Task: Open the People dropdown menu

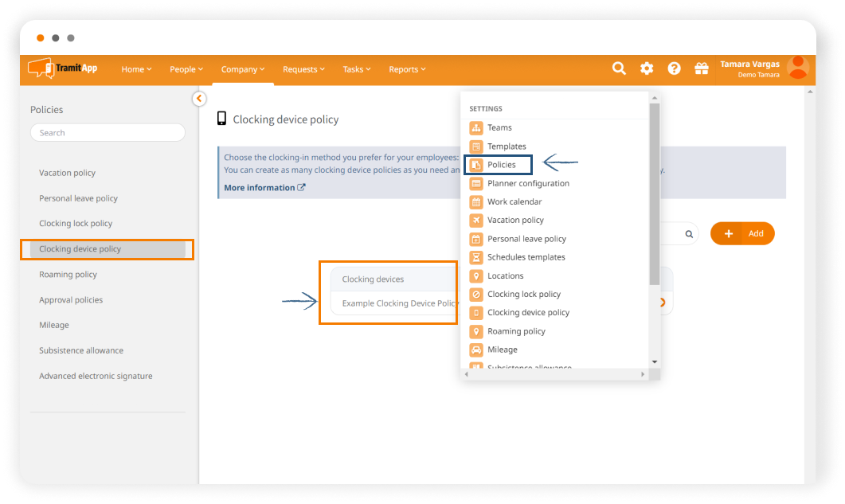Action: point(186,69)
